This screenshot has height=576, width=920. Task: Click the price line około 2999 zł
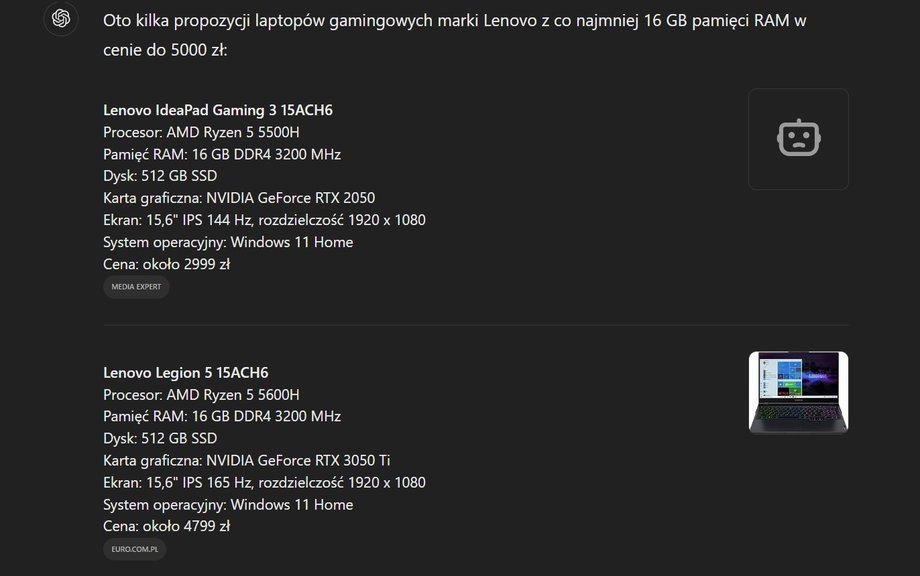[167, 265]
